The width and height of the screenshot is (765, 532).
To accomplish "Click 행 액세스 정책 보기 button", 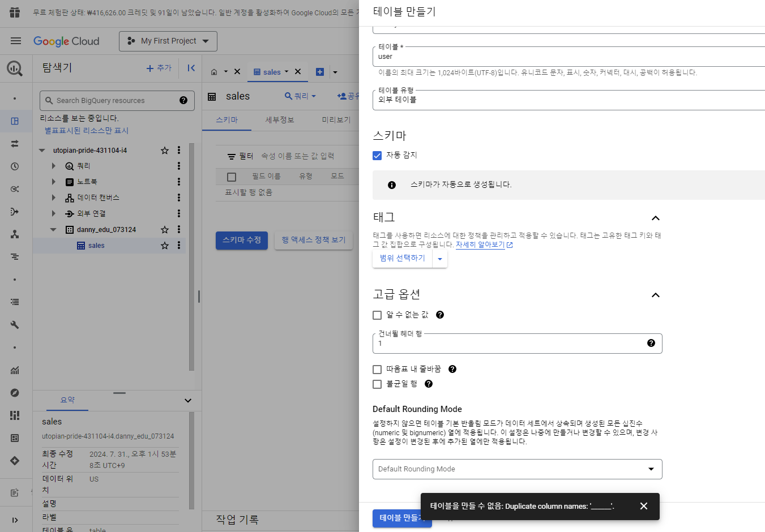I will (x=314, y=240).
